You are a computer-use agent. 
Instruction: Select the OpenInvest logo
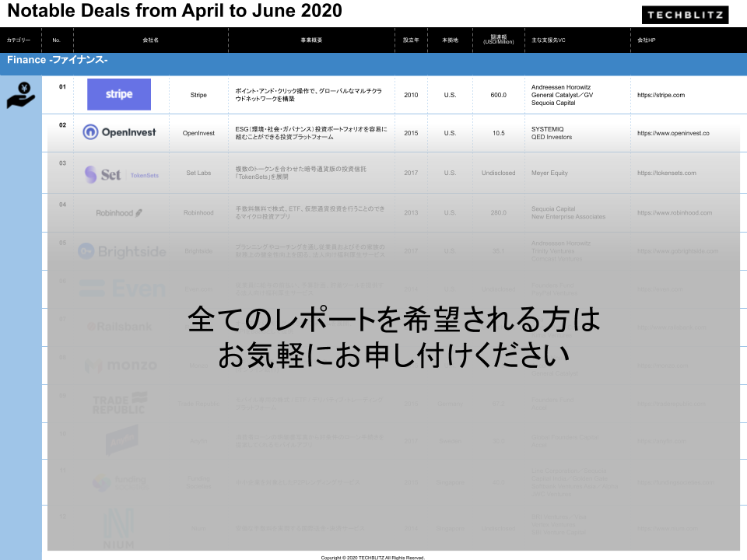coord(119,132)
